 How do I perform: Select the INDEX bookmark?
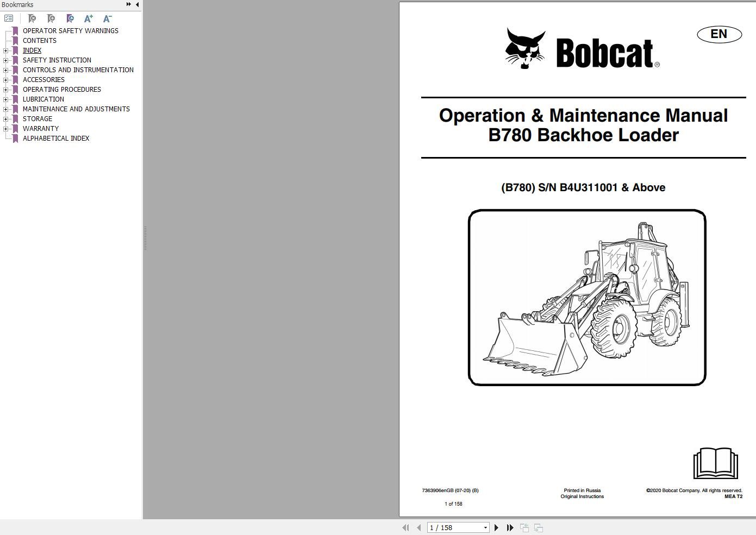coord(32,51)
